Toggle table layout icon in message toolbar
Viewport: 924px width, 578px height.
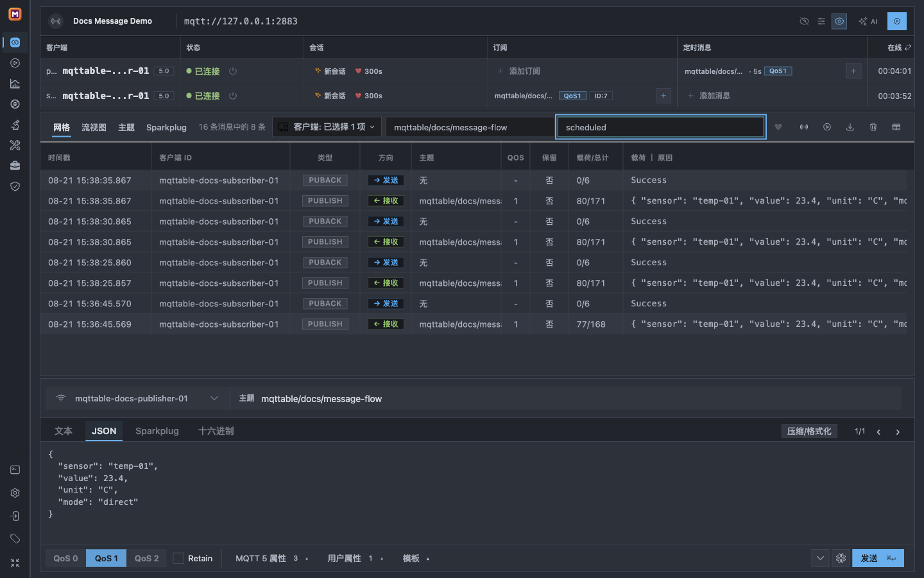click(896, 127)
